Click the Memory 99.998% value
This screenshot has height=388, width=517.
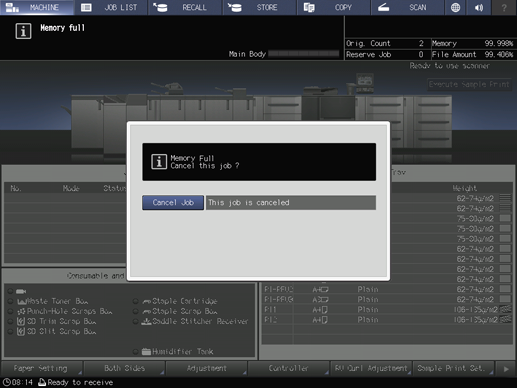coord(499,43)
